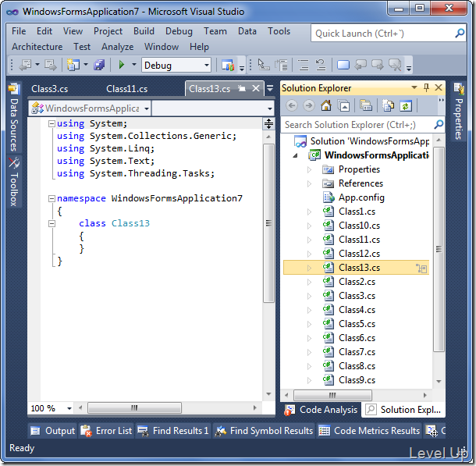Screen dimensions: 476x466
Task: Open the Data Sources side panel
Action: [14, 117]
